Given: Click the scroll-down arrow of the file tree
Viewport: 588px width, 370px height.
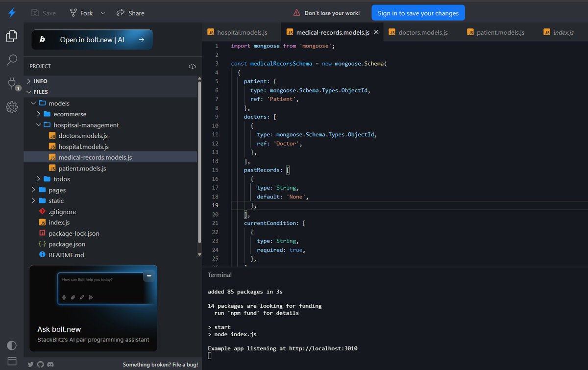Looking at the screenshot, I should (199, 254).
